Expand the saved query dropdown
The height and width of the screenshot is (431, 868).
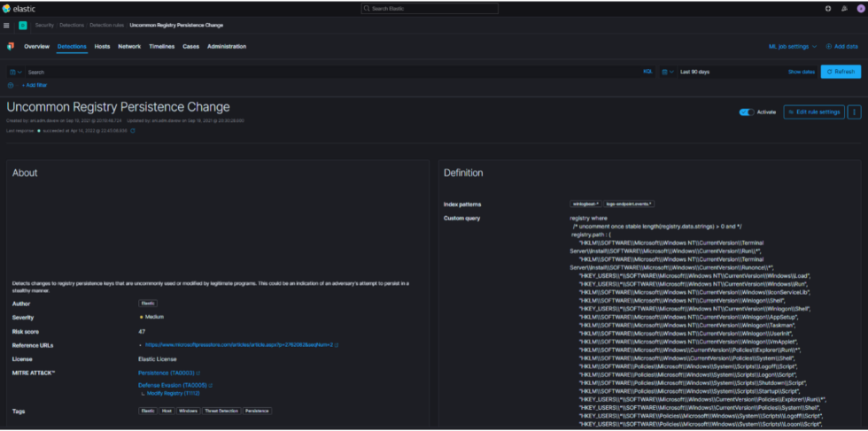[16, 72]
